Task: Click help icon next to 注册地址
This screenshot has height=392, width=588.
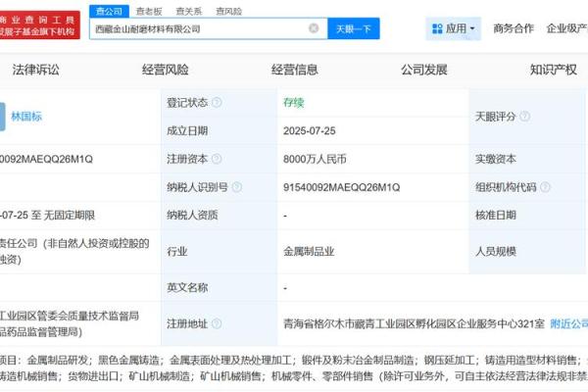Action: 217,323
